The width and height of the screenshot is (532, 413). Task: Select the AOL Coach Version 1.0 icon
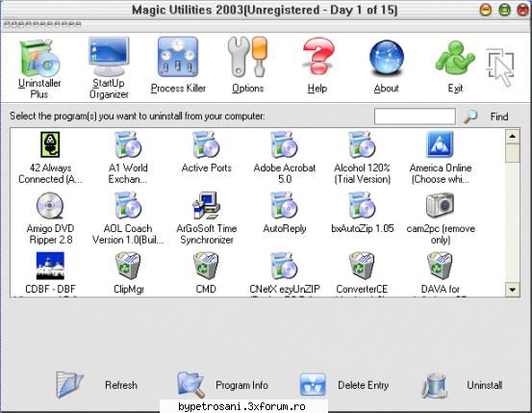(128, 205)
